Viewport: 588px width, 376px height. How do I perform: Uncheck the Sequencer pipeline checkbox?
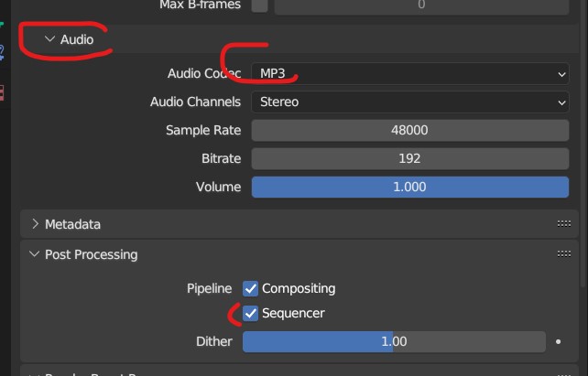pyautogui.click(x=251, y=314)
